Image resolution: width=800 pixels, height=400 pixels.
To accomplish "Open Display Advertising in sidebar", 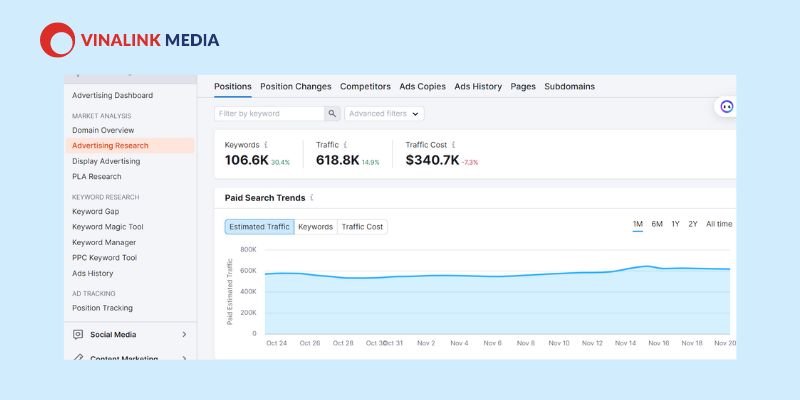I will [106, 161].
